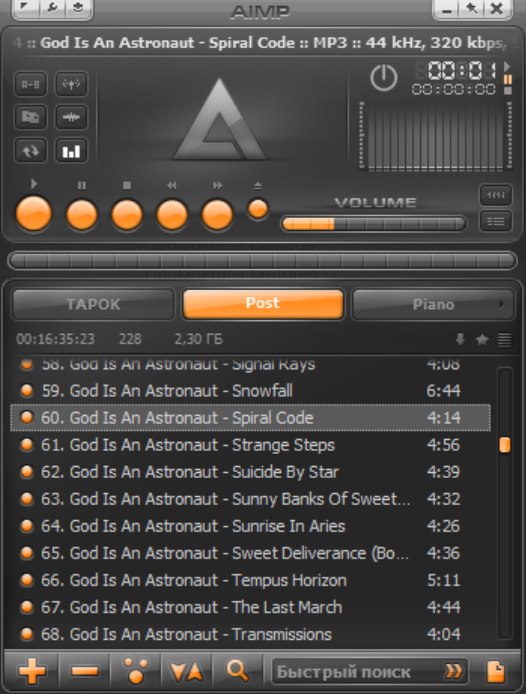Select track 60 Spiral Code
The height and width of the screenshot is (694, 526).
[251, 418]
